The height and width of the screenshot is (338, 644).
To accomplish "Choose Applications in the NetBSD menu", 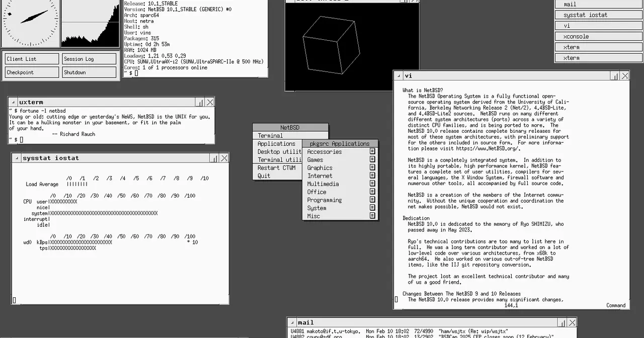I will pos(277,143).
